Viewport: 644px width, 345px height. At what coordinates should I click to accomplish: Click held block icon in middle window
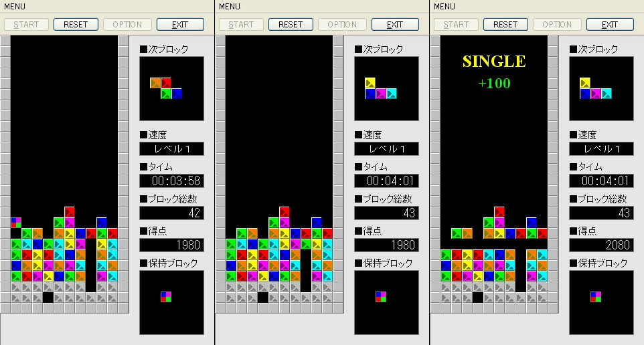(381, 297)
